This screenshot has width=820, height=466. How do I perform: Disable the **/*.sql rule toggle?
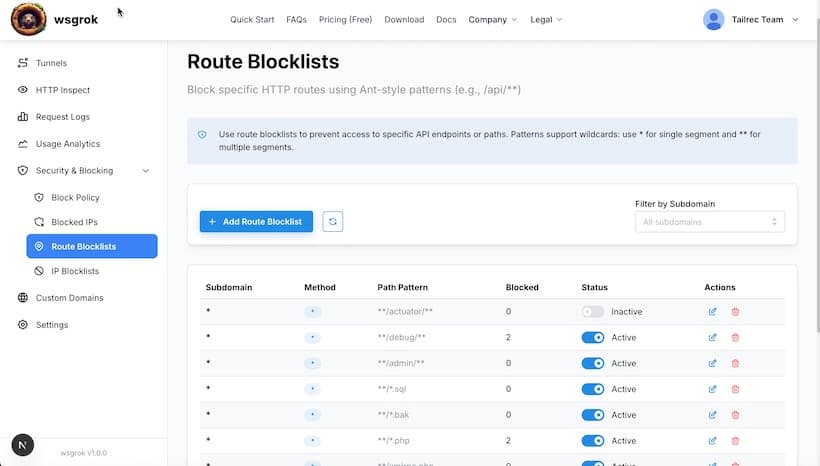pyautogui.click(x=593, y=389)
